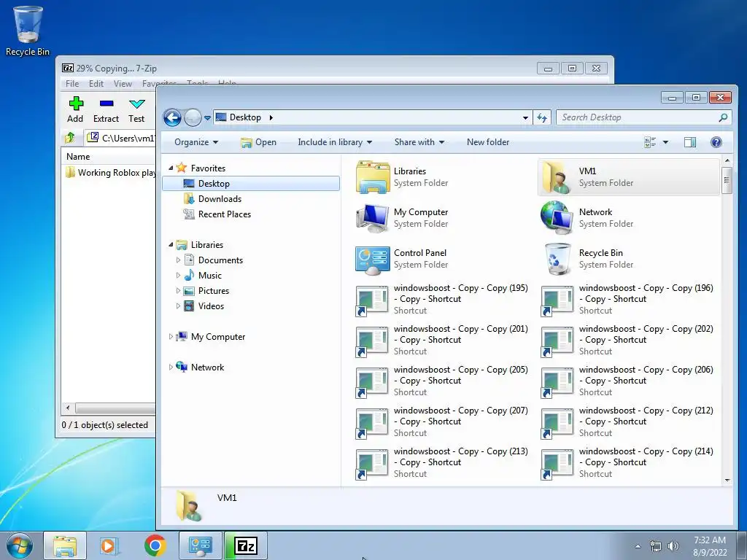Screen dimensions: 747x560
Task: Collapse the Favorites tree group
Action: coord(171,168)
